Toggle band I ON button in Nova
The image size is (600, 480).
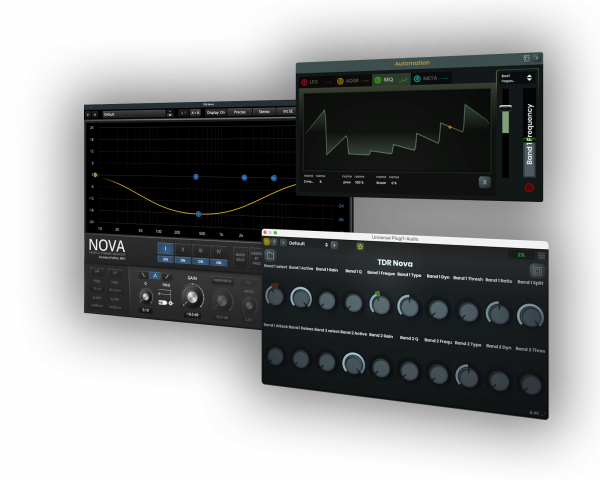click(166, 259)
